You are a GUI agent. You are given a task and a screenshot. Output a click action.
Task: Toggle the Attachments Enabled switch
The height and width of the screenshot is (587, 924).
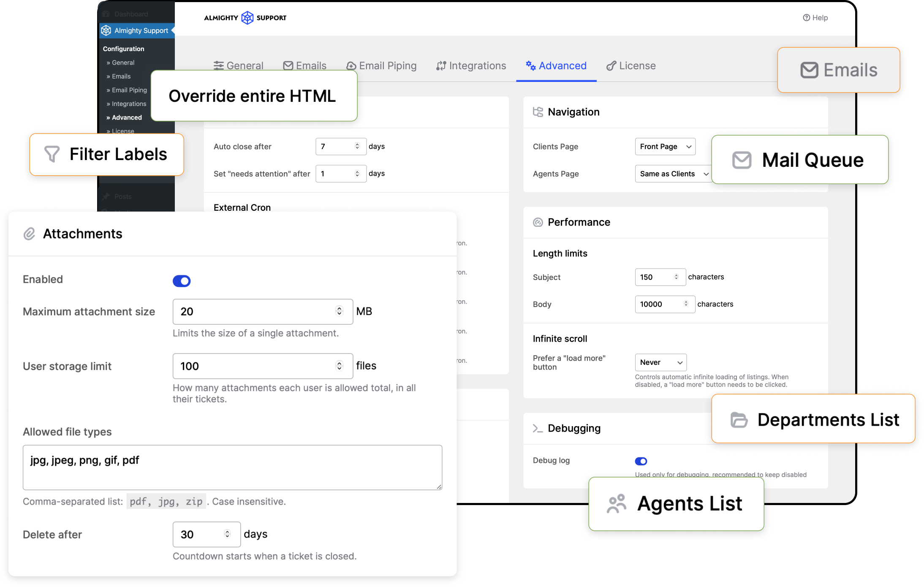click(x=182, y=281)
